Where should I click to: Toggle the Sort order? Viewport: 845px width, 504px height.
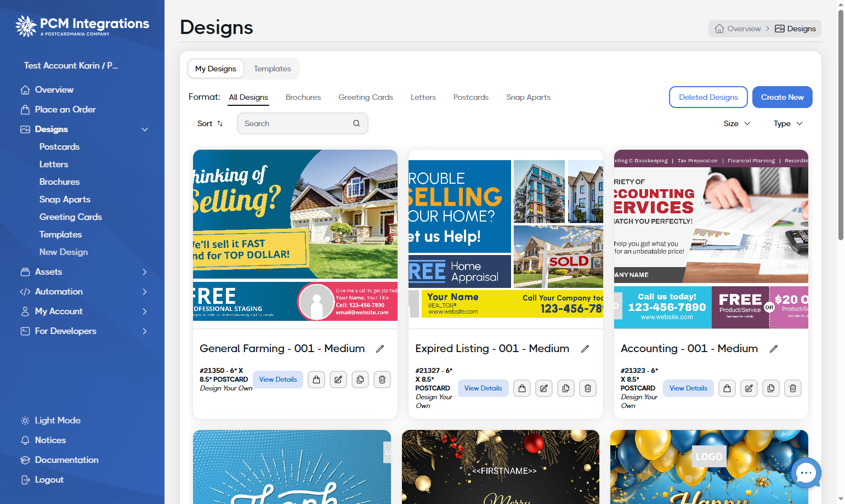pos(211,123)
